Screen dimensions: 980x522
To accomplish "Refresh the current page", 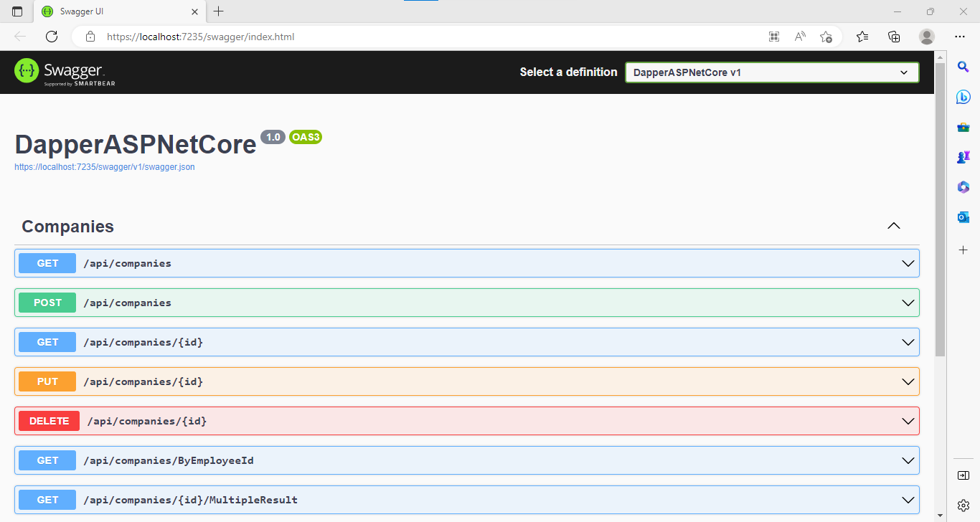I will pos(52,37).
